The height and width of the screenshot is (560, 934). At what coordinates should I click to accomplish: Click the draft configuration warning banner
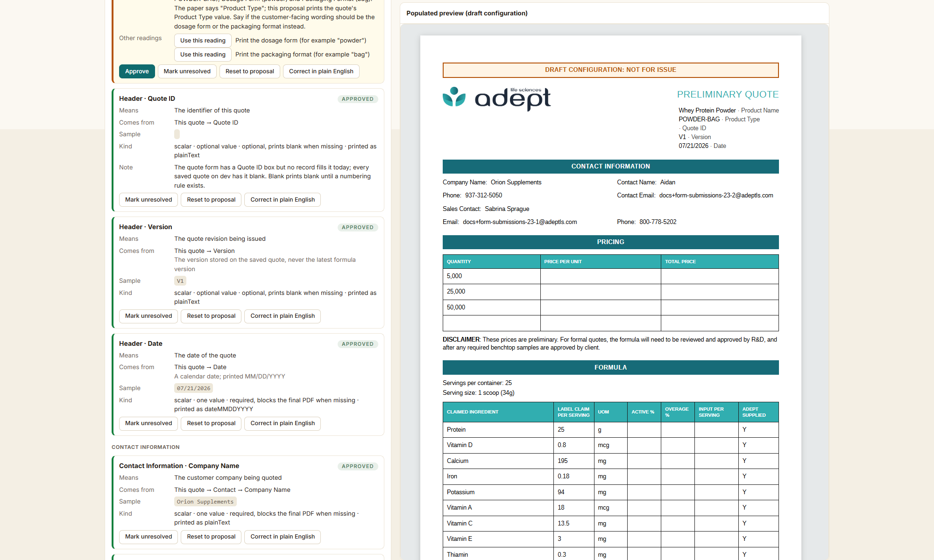tap(610, 70)
